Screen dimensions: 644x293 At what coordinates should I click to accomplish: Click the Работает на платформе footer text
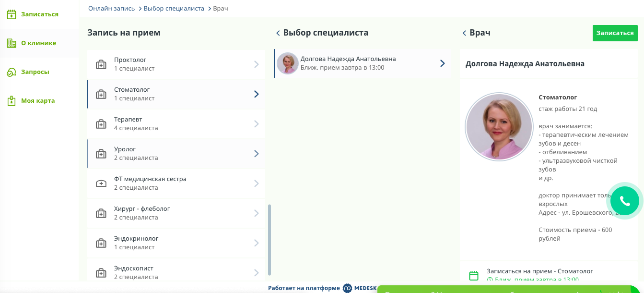[304, 288]
